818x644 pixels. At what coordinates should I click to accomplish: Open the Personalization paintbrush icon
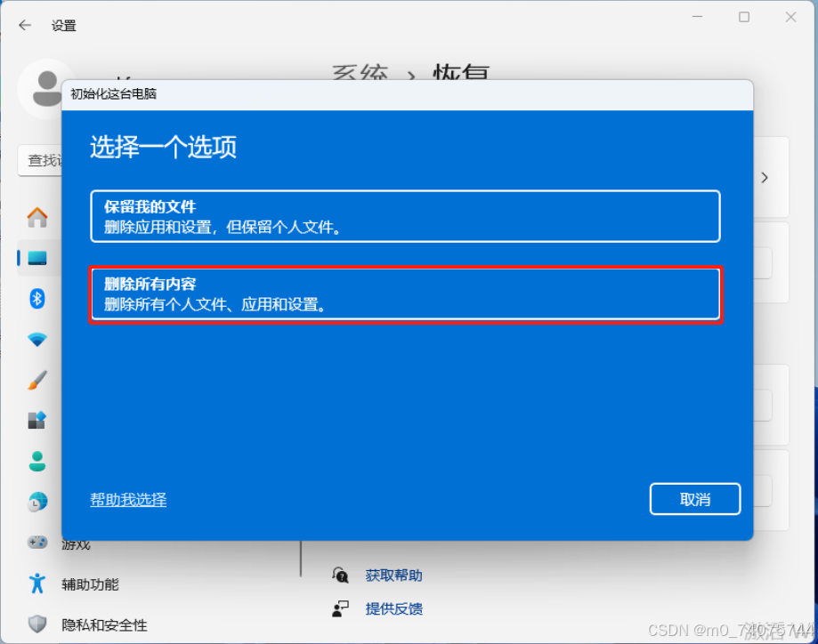[37, 380]
